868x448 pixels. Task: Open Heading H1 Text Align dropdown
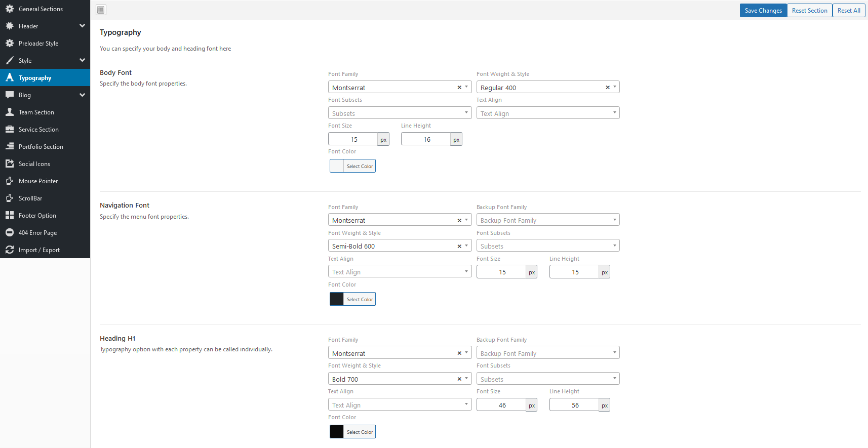(400, 404)
